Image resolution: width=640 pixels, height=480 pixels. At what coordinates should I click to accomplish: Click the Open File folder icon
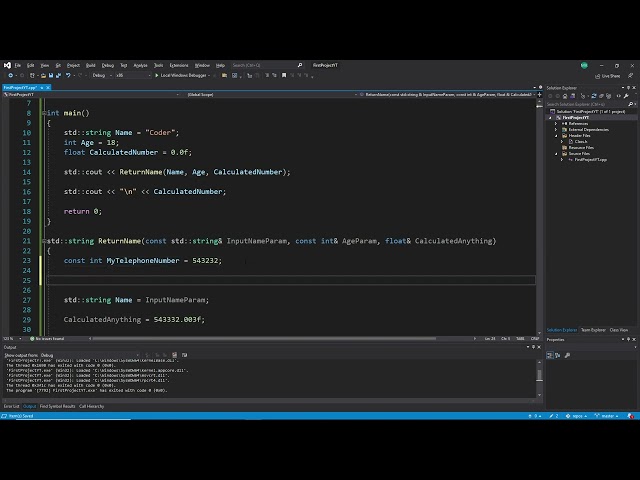[x=43, y=76]
